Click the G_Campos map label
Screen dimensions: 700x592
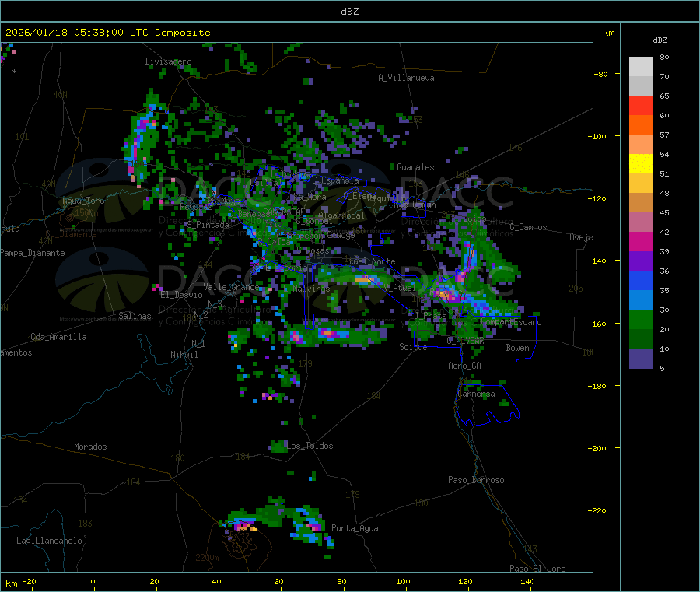[528, 227]
